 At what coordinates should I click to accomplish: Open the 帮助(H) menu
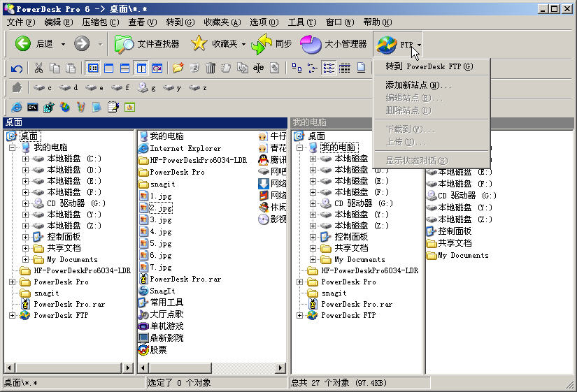coord(378,22)
